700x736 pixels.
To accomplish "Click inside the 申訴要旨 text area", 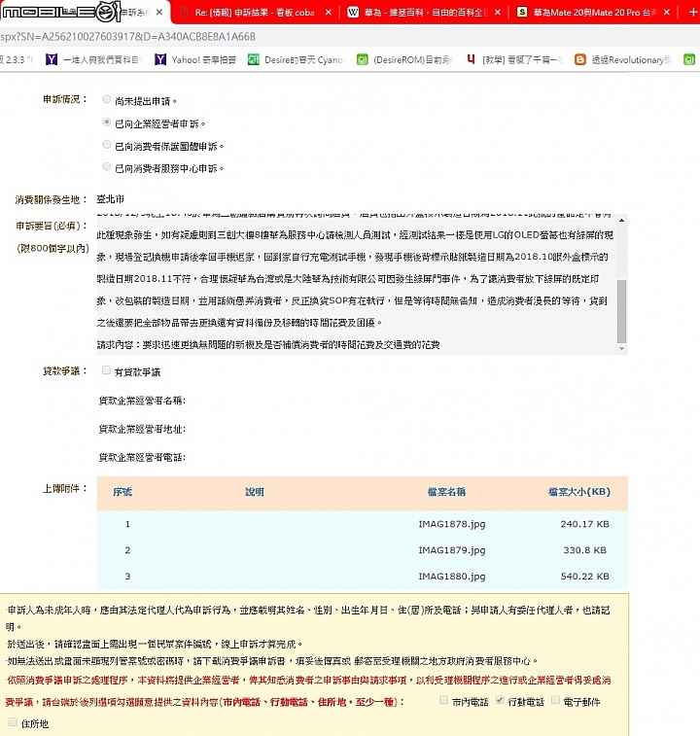I will pyautogui.click(x=357, y=284).
